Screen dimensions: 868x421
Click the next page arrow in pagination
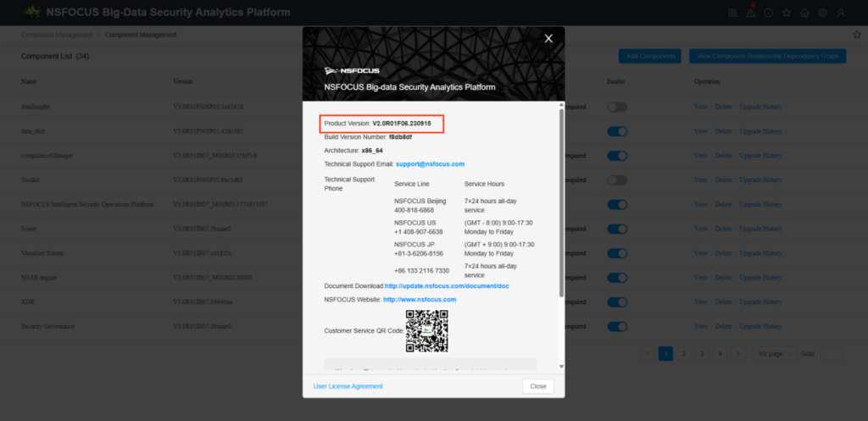738,353
